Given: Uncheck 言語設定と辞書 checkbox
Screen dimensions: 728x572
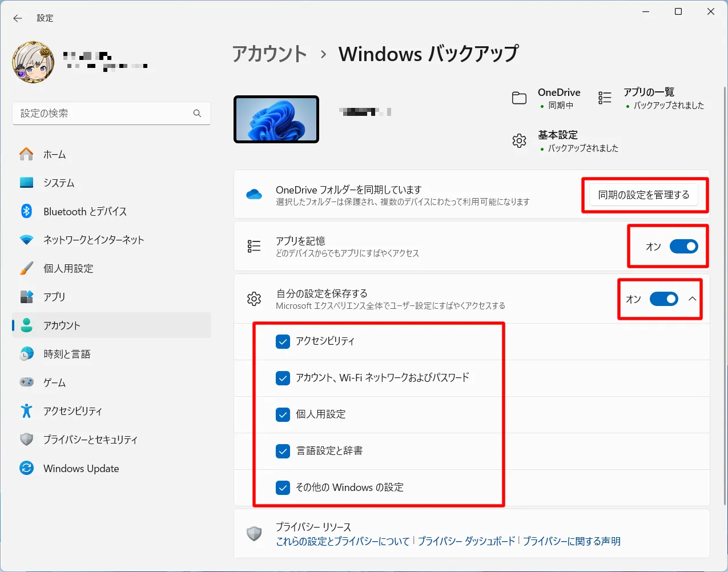Looking at the screenshot, I should [x=283, y=451].
